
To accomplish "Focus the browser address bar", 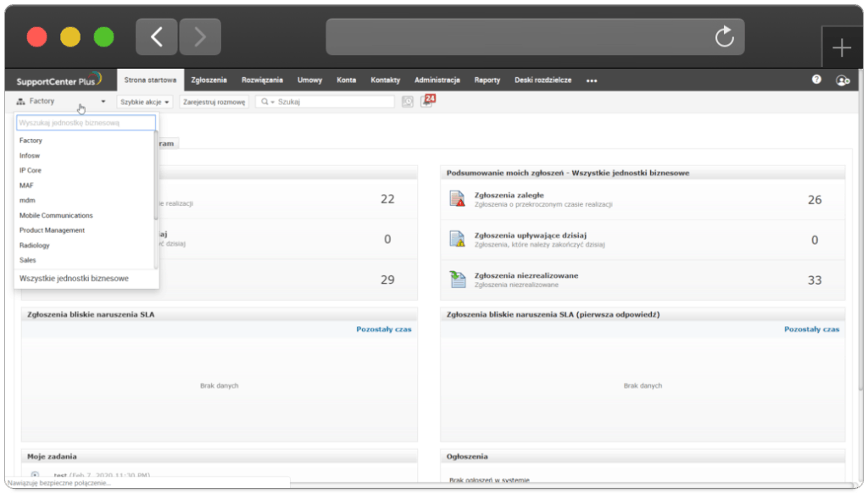I will (x=535, y=37).
